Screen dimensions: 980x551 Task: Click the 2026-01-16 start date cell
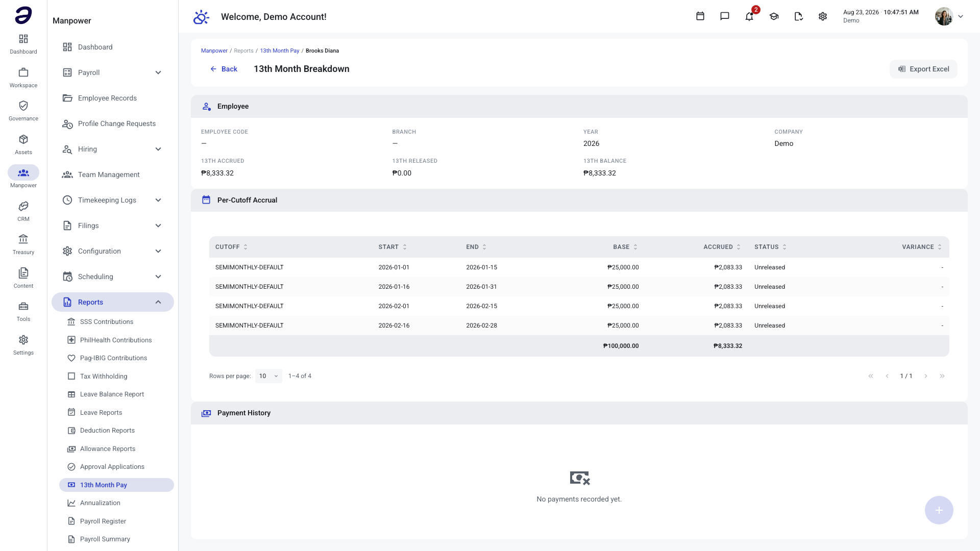[x=394, y=287]
